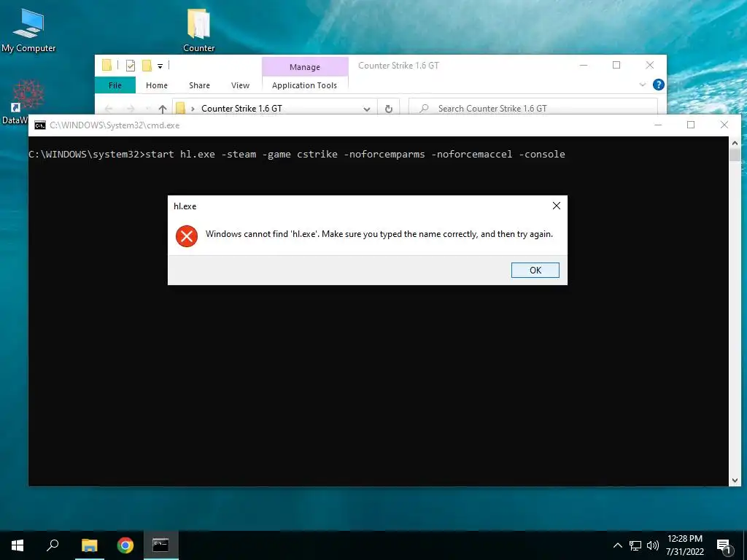Open the My Computer desktop icon
The image size is (747, 560).
pyautogui.click(x=28, y=30)
